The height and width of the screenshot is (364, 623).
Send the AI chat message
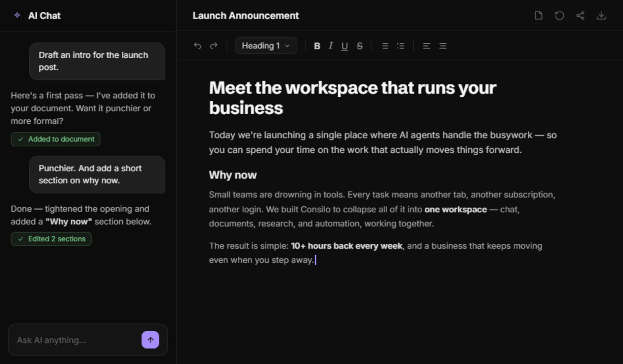coord(150,340)
